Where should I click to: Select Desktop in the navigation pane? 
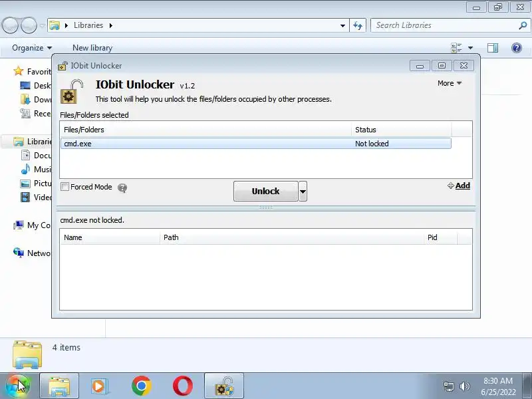coord(35,86)
